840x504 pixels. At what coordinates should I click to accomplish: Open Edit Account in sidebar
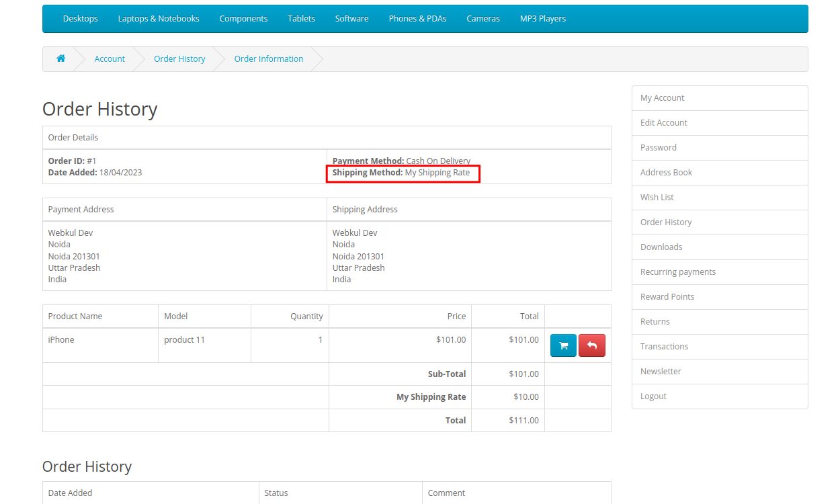click(720, 123)
